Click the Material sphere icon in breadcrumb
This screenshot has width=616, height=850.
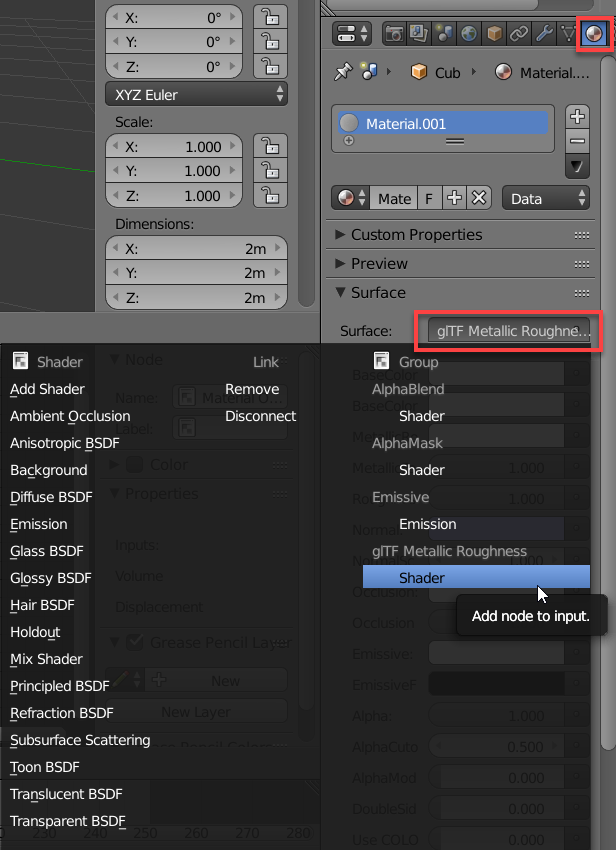503,72
